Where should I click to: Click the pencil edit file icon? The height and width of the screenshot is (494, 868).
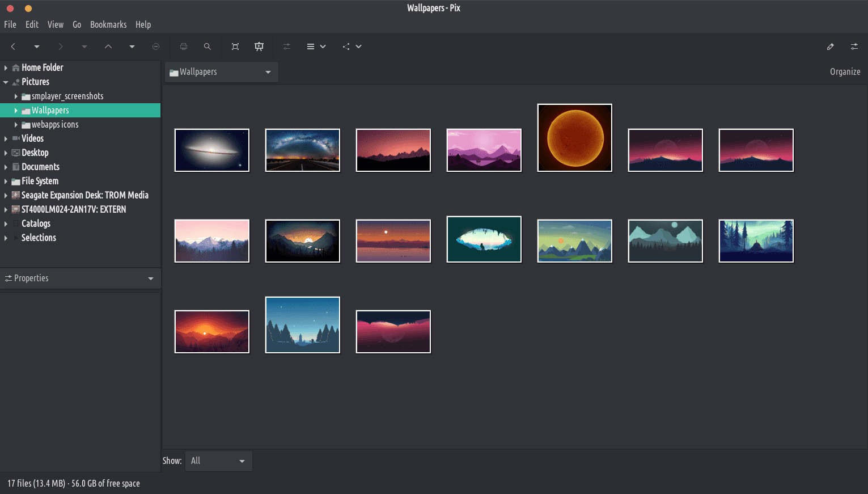(x=830, y=47)
